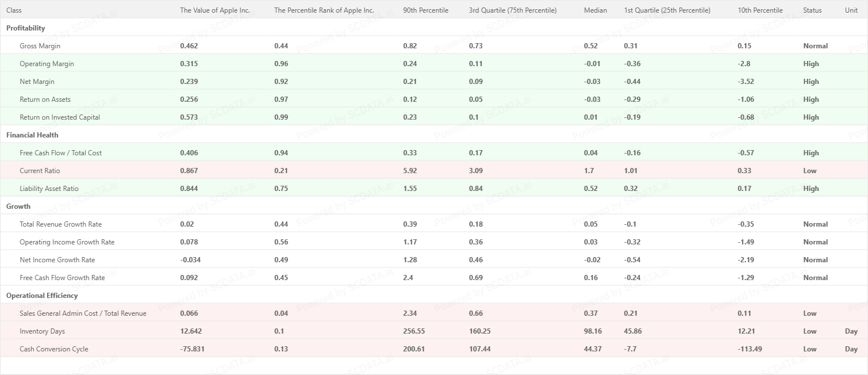Image resolution: width=868 pixels, height=375 pixels.
Task: Click the Status column header
Action: [812, 10]
